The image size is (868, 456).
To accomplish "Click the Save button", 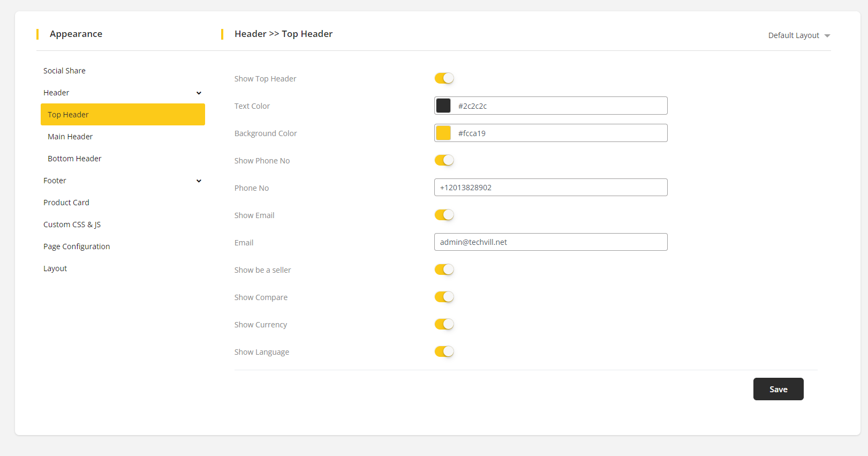I will [778, 389].
